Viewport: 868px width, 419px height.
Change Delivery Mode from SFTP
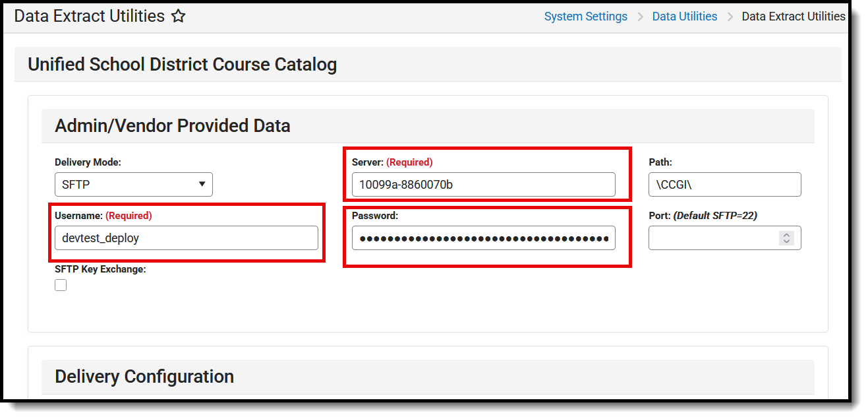[132, 184]
